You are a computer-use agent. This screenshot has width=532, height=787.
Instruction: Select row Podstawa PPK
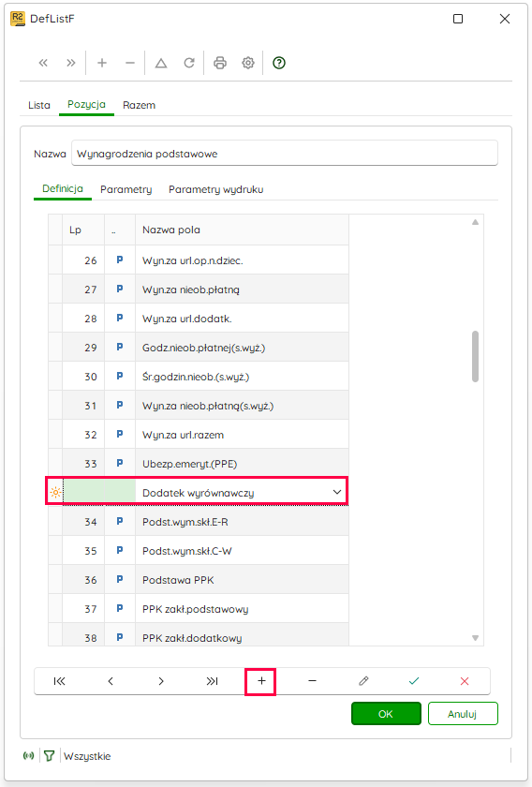point(199,580)
